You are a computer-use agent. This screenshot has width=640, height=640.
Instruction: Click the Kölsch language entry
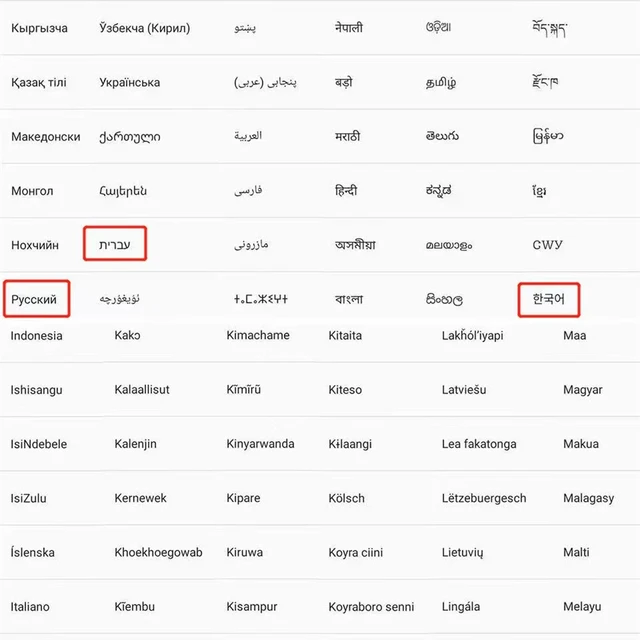click(x=346, y=498)
